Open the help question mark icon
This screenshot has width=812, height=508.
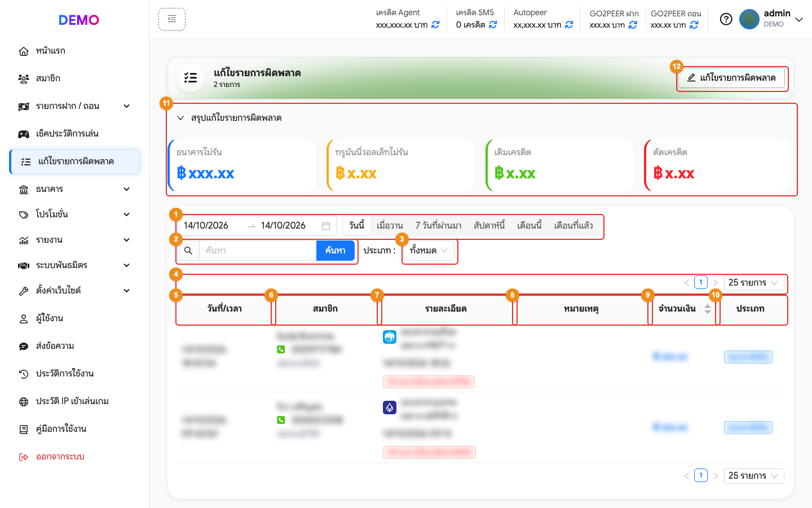(726, 19)
